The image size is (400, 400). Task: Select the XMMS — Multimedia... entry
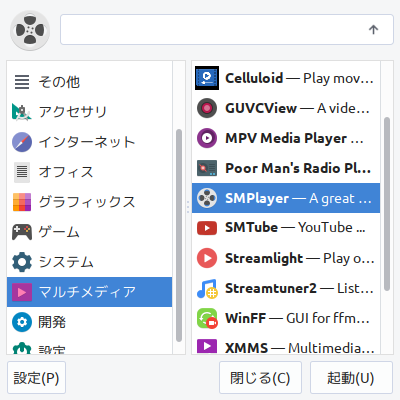click(286, 344)
